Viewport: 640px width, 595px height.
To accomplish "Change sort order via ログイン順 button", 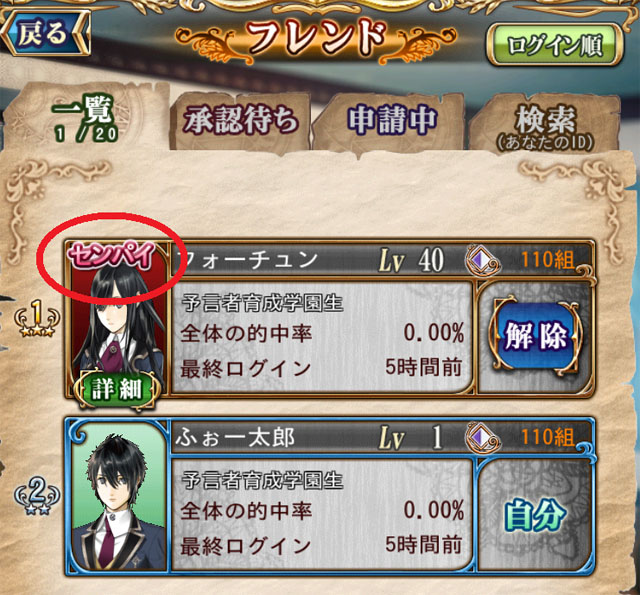I will click(x=555, y=45).
